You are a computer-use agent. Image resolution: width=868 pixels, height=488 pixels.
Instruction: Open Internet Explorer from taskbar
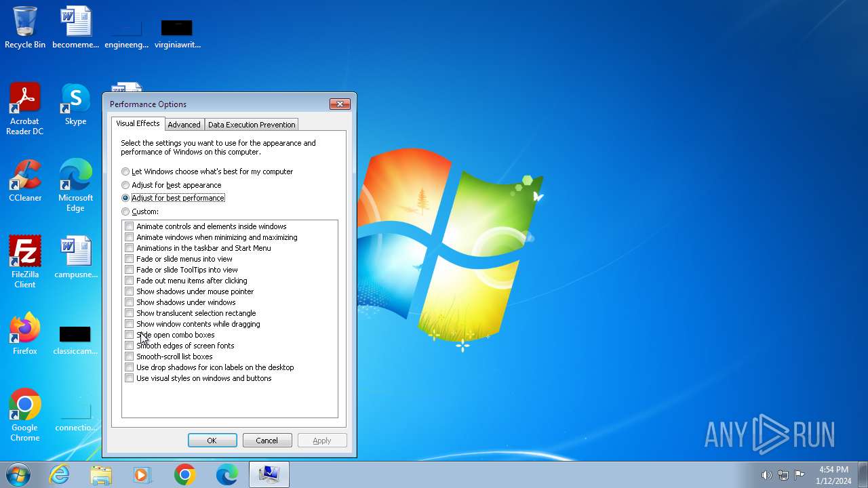coord(60,474)
